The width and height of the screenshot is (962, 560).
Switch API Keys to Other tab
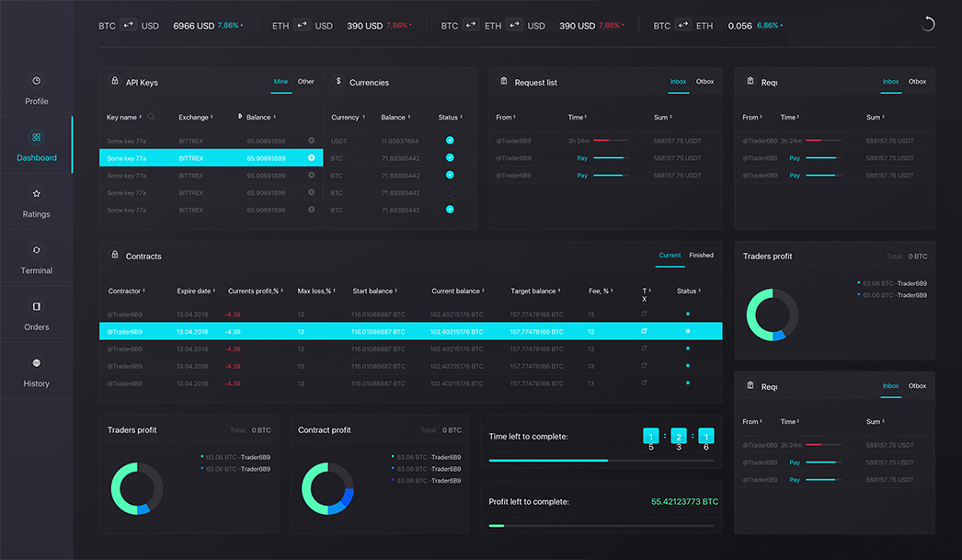click(306, 82)
